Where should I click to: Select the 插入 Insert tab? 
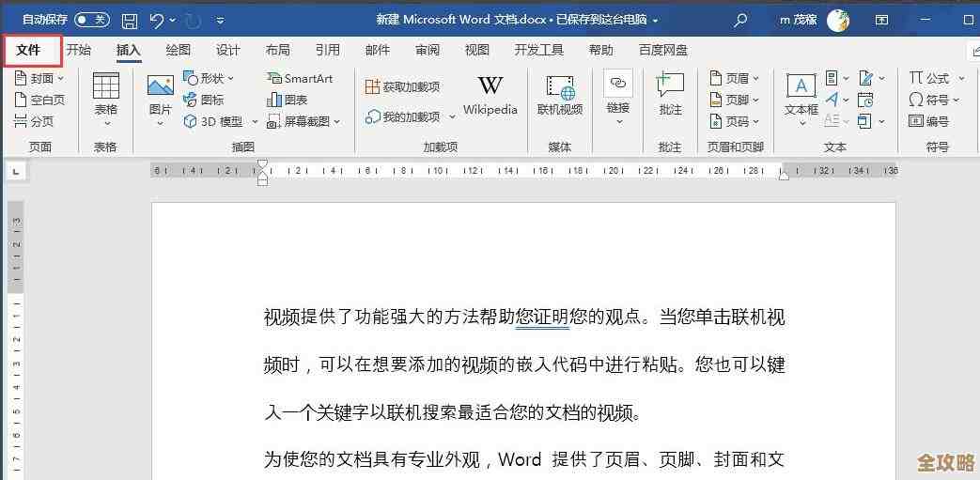129,51
